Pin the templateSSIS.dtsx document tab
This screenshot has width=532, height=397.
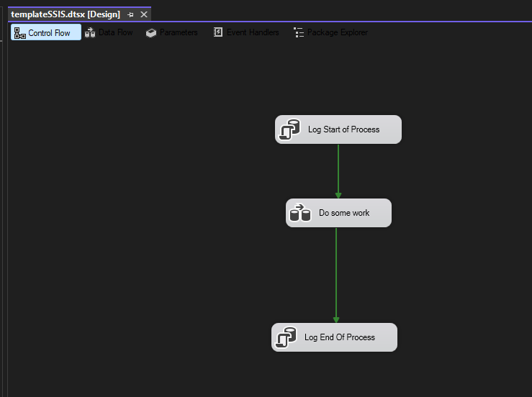[130, 14]
